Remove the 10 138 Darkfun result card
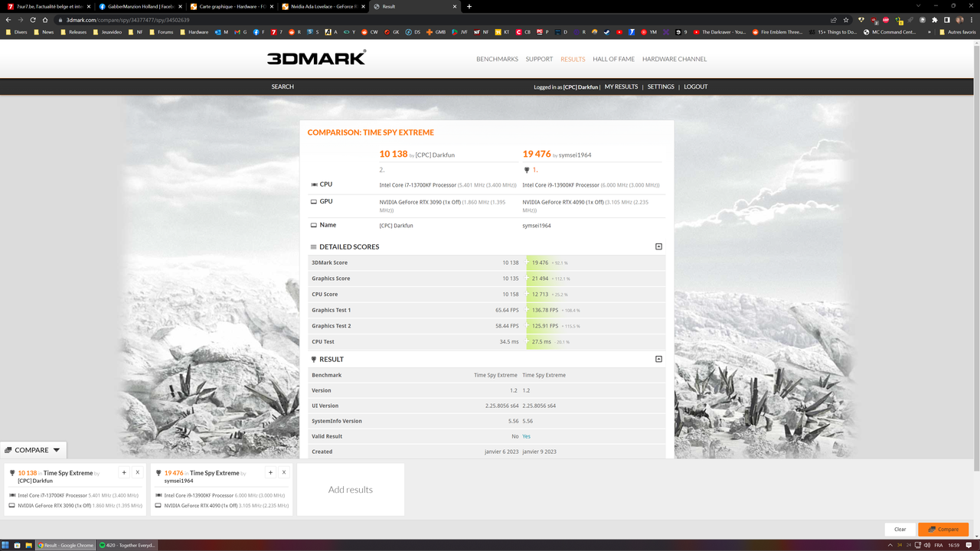The image size is (980, 551). click(x=138, y=472)
